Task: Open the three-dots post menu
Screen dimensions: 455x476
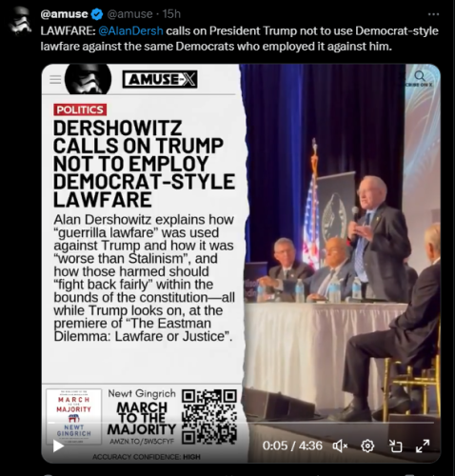Action: (x=433, y=14)
